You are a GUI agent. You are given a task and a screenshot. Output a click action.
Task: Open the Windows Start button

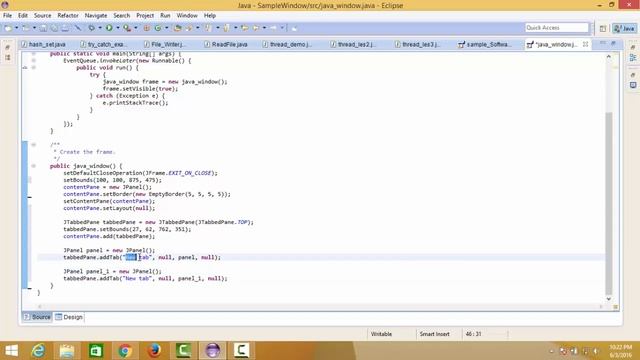pyautogui.click(x=11, y=351)
